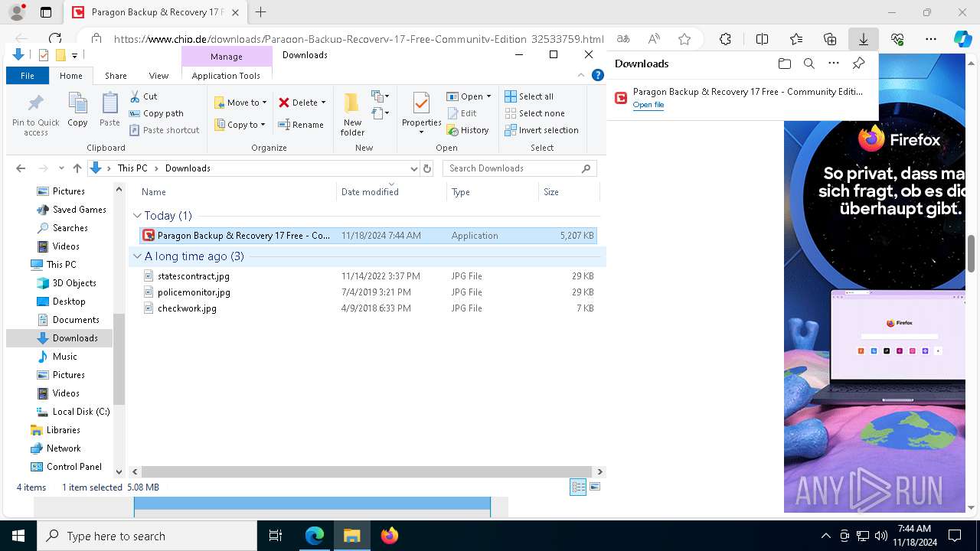Go Back in Explorer navigation
The image size is (980, 551).
point(21,168)
